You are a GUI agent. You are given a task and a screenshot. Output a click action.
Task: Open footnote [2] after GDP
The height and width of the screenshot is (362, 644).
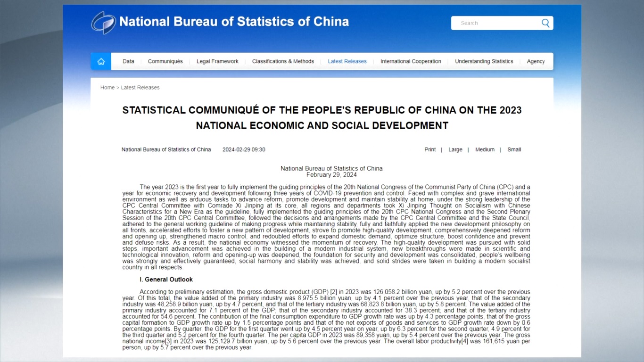coord(333,292)
